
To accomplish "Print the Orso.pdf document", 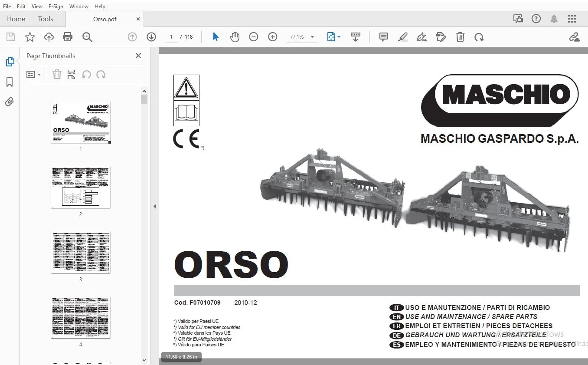I will [68, 37].
